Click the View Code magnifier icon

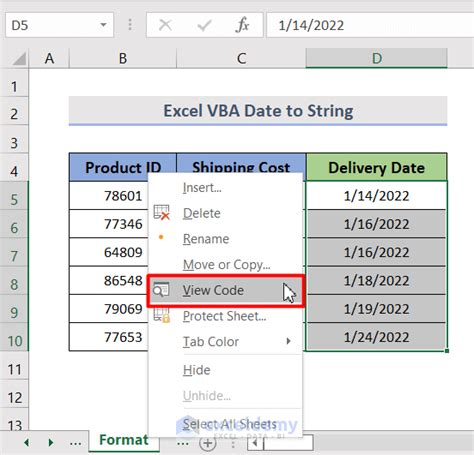(161, 290)
